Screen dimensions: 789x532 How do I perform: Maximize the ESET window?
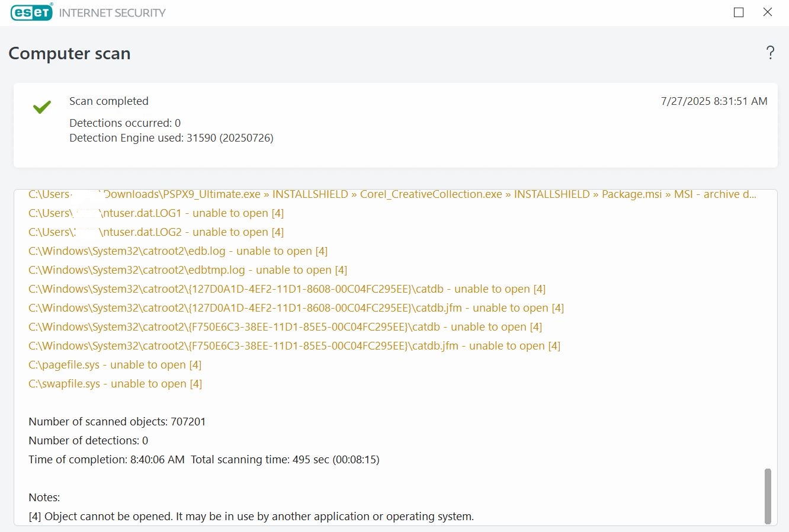tap(739, 12)
